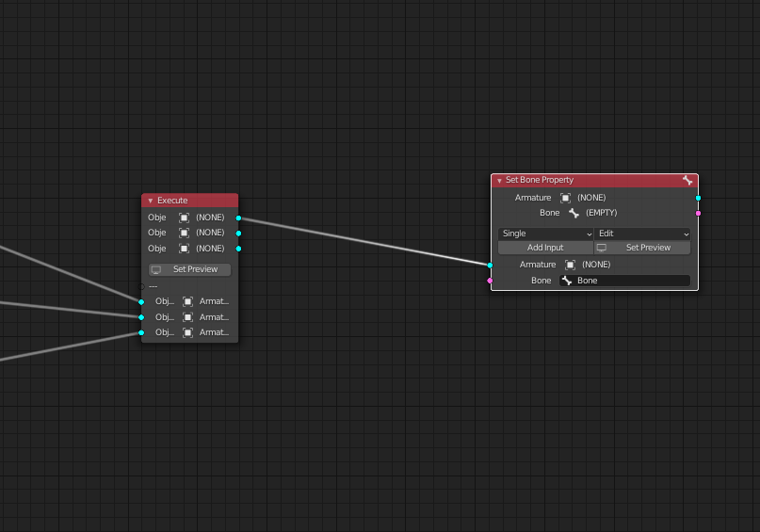Screen dimensions: 760x532
Task: Click the third Obje output socket on Execute
Action: (238, 249)
